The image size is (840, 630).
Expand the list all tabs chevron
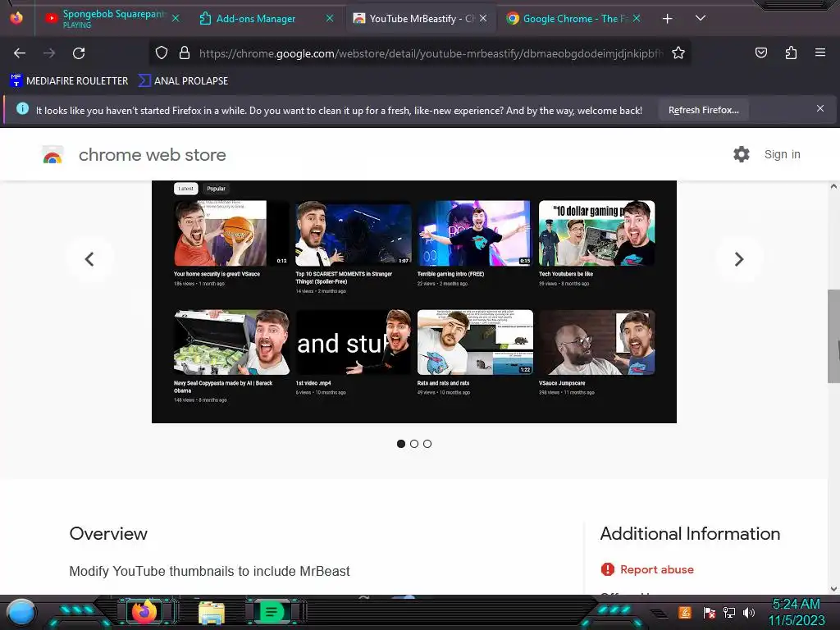701,18
